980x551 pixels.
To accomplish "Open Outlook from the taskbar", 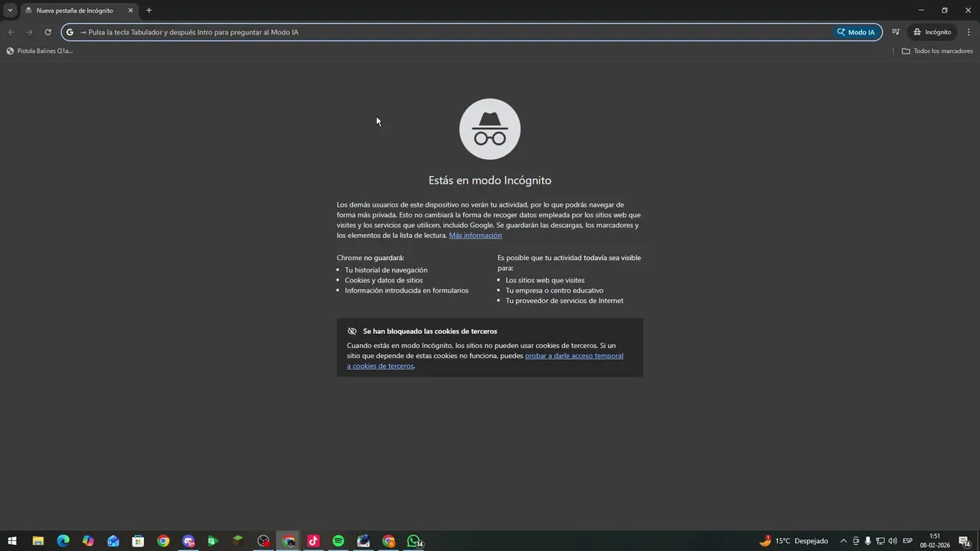I will tap(113, 541).
